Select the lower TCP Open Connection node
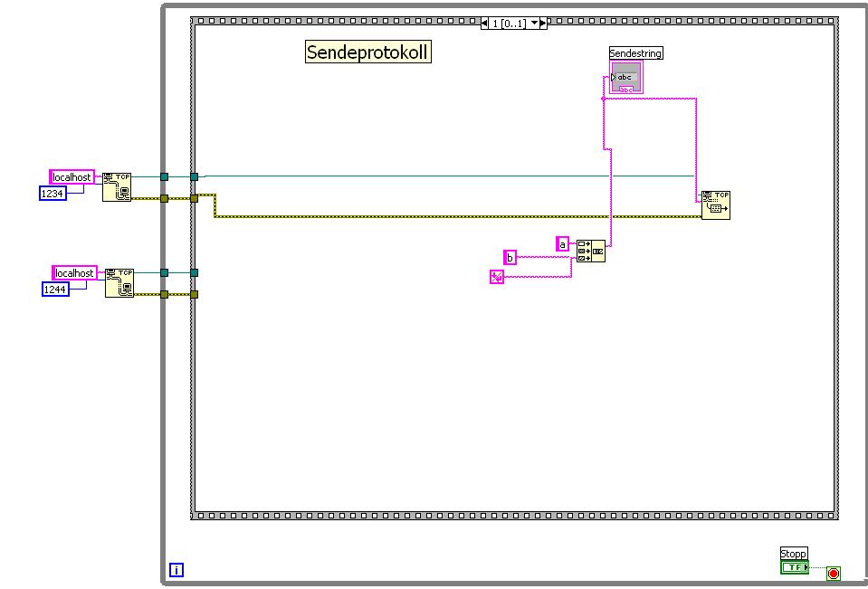The image size is (868, 589). (x=119, y=283)
